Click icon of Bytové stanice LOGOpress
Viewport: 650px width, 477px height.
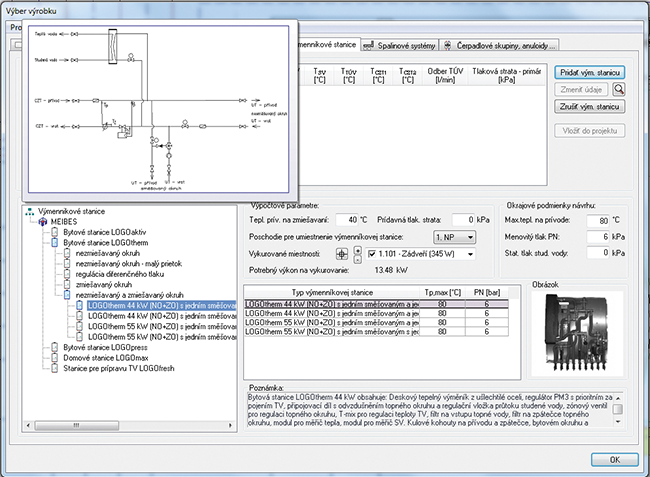click(54, 347)
